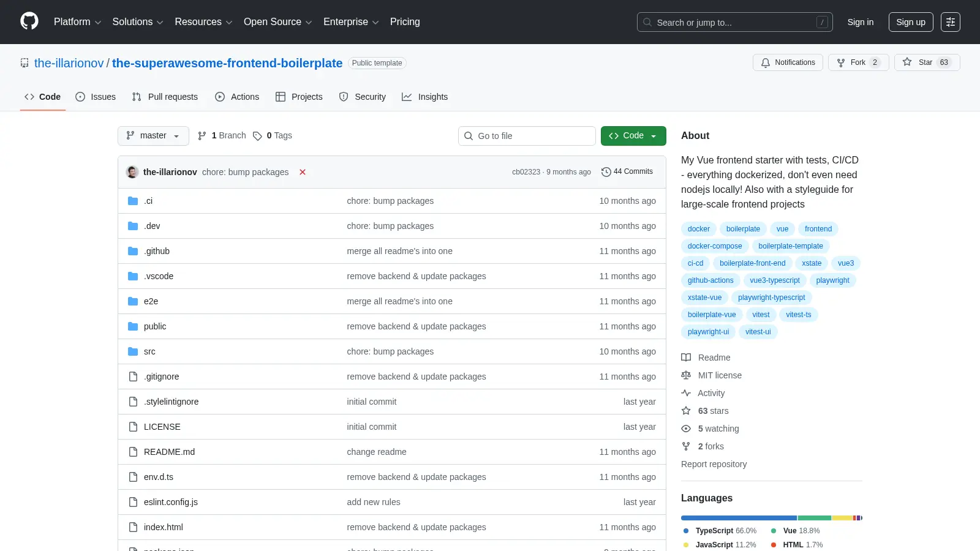980x551 pixels.
Task: Switch to the Issues tab
Action: 96,97
